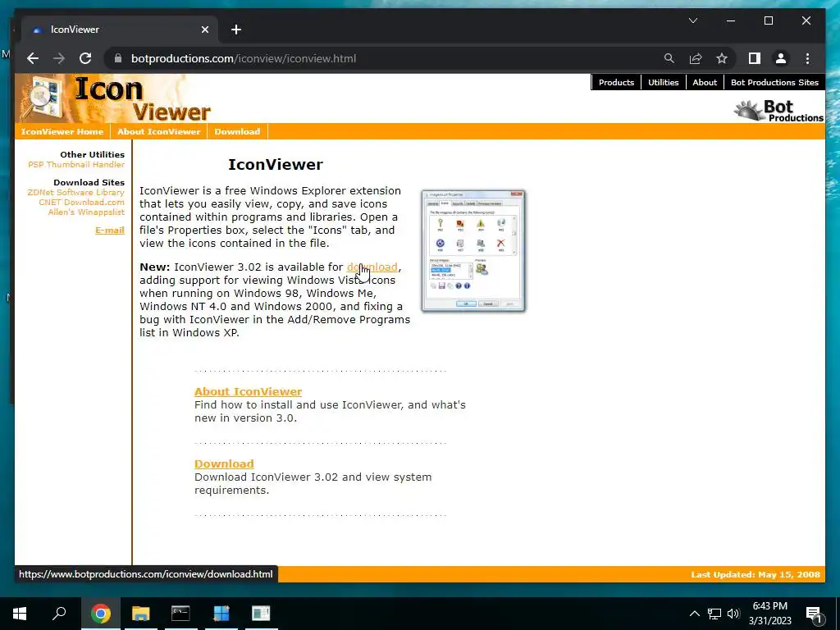Screen dimensions: 840x630
Task: Open the volume tray icon
Action: [733, 614]
